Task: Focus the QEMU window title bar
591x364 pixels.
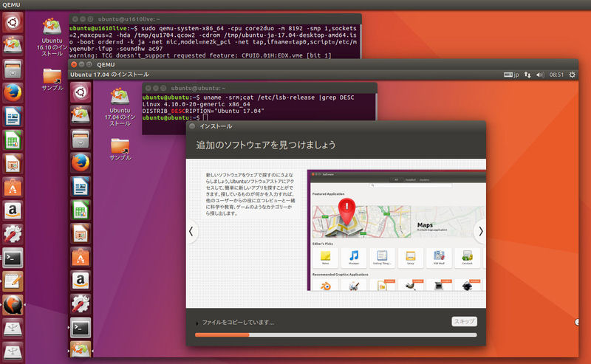Action: click(324, 64)
